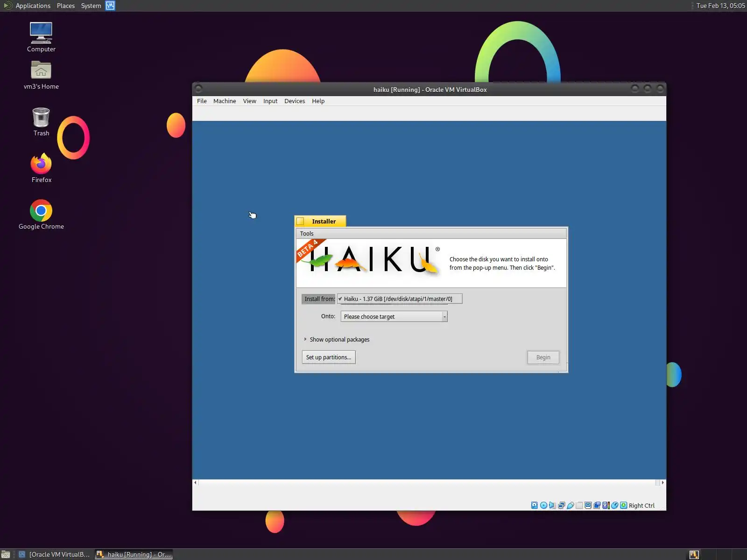Open the Machine menu
Screen dimensions: 747x560
pos(225,101)
